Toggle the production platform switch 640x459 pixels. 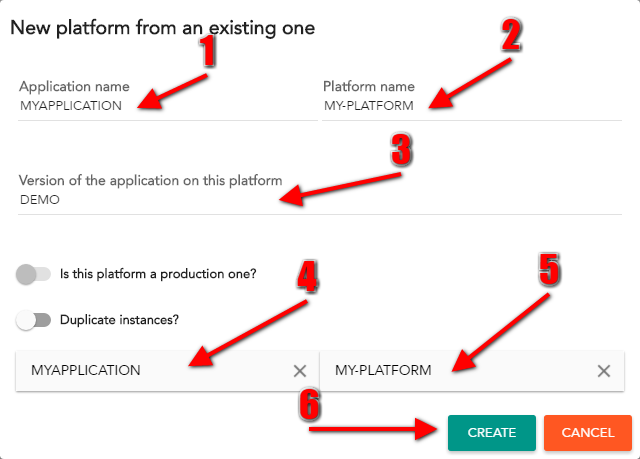33,274
